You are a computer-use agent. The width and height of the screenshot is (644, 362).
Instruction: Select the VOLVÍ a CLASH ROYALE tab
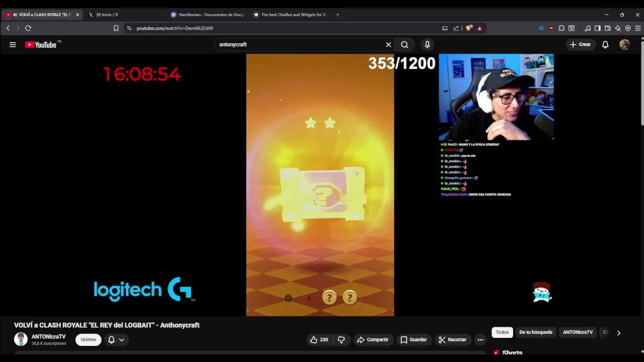43,15
